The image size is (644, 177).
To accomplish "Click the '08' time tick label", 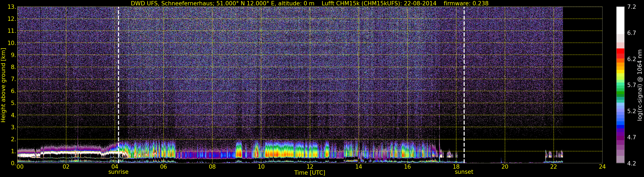I will [212, 167].
